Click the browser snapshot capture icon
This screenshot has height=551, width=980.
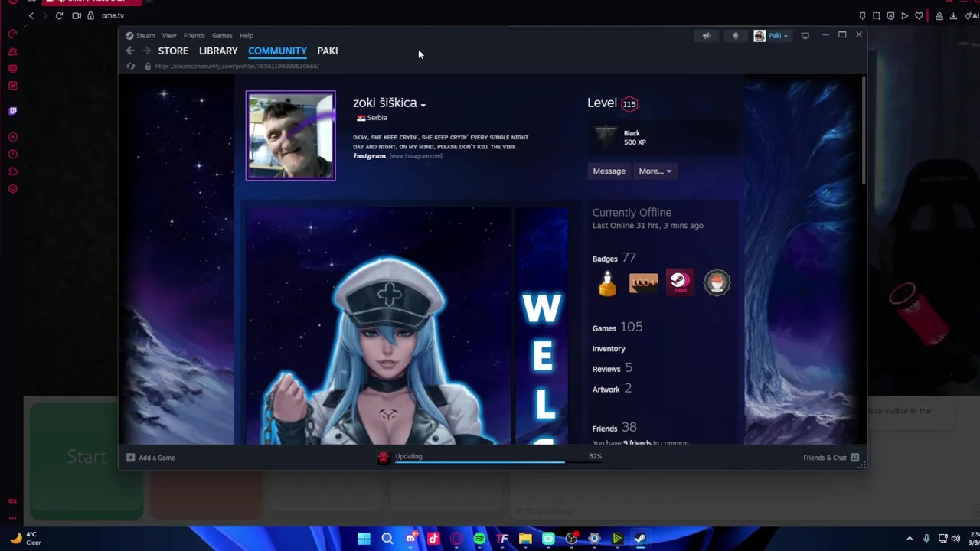[877, 15]
